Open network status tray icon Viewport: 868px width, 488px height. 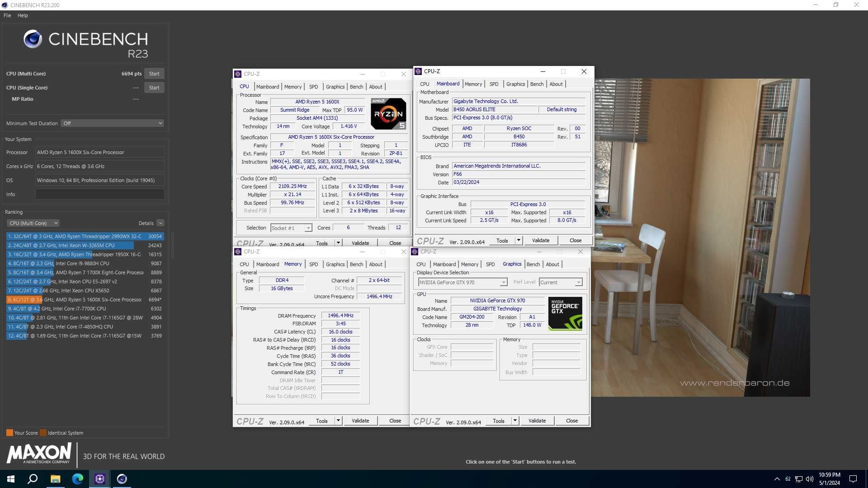(799, 479)
